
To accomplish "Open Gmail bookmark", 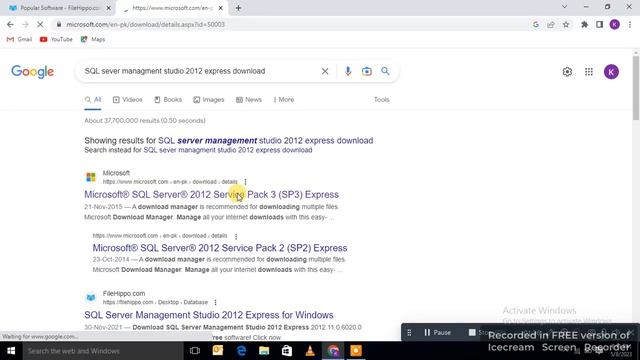I will 20,39.
